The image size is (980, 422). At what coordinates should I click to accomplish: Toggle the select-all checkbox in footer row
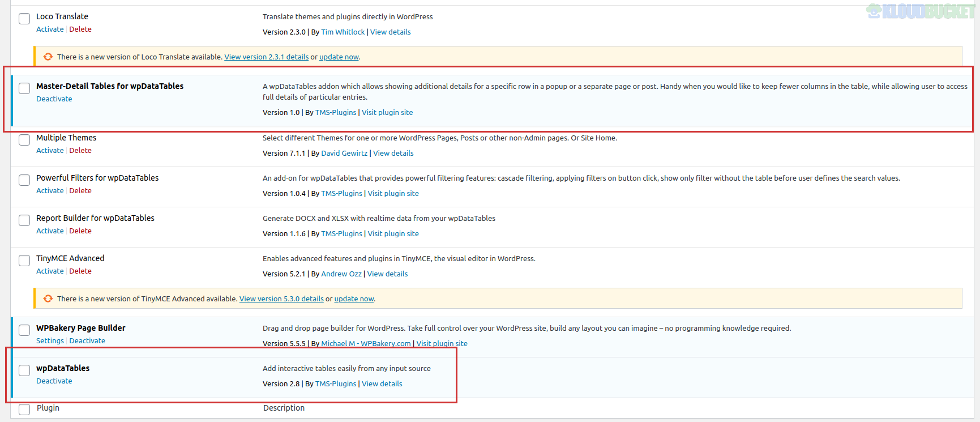coord(24,410)
